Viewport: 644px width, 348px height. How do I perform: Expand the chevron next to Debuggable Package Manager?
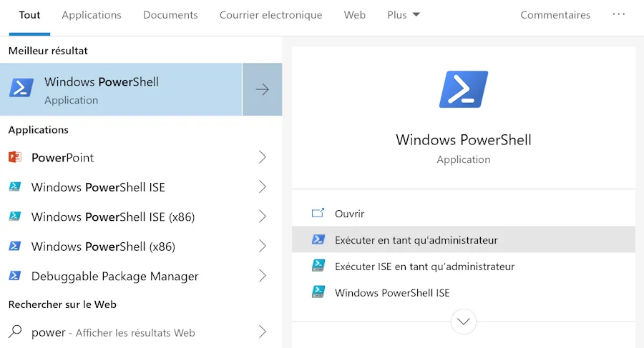pyautogui.click(x=263, y=275)
